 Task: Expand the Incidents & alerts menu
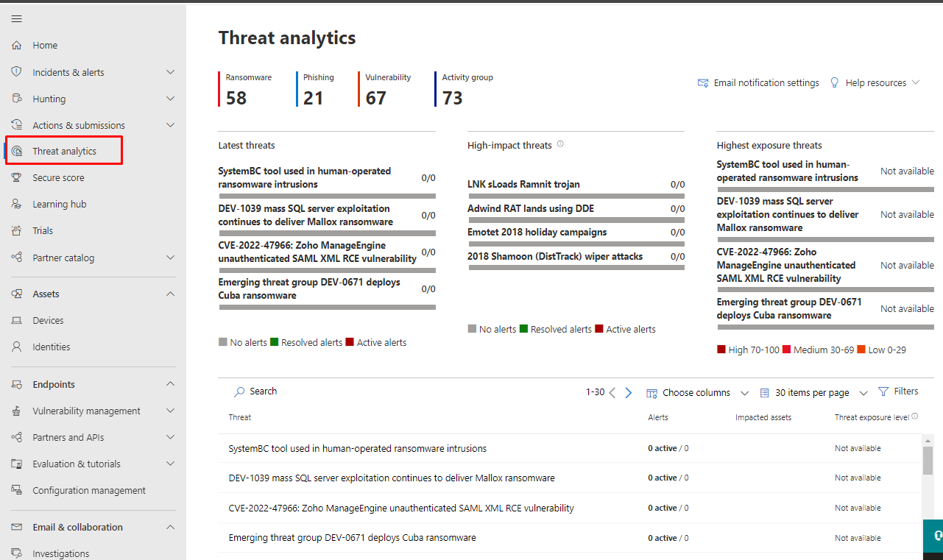pos(170,72)
